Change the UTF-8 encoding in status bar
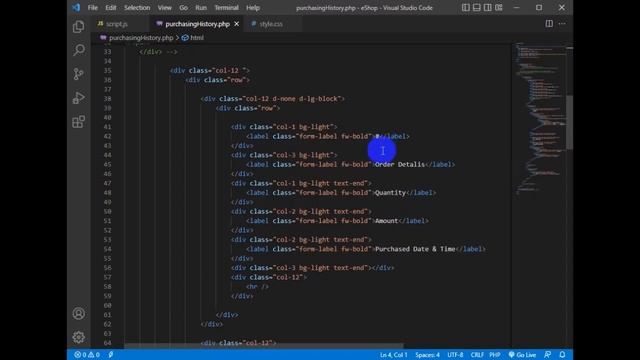Image resolution: width=640 pixels, height=360 pixels. coord(455,355)
